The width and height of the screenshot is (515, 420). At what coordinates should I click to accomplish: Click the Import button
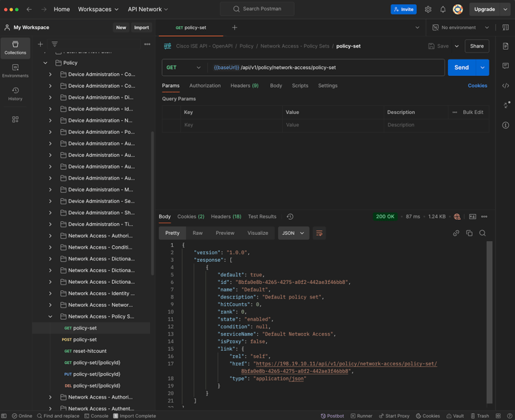pyautogui.click(x=141, y=28)
